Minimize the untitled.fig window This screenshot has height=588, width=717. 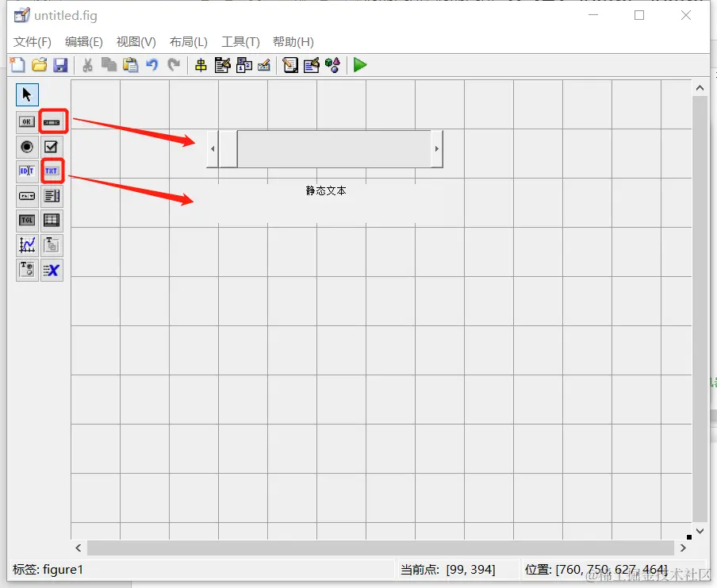[593, 15]
